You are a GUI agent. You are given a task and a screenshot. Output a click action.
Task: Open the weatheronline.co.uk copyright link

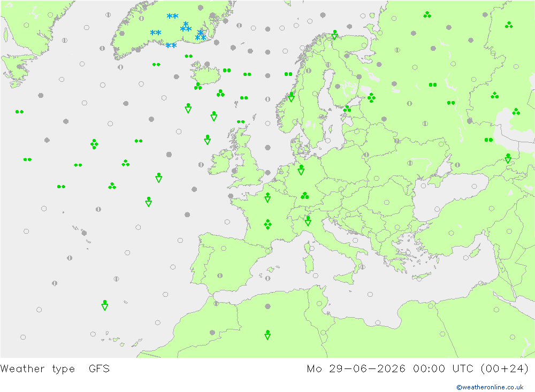tap(490, 387)
